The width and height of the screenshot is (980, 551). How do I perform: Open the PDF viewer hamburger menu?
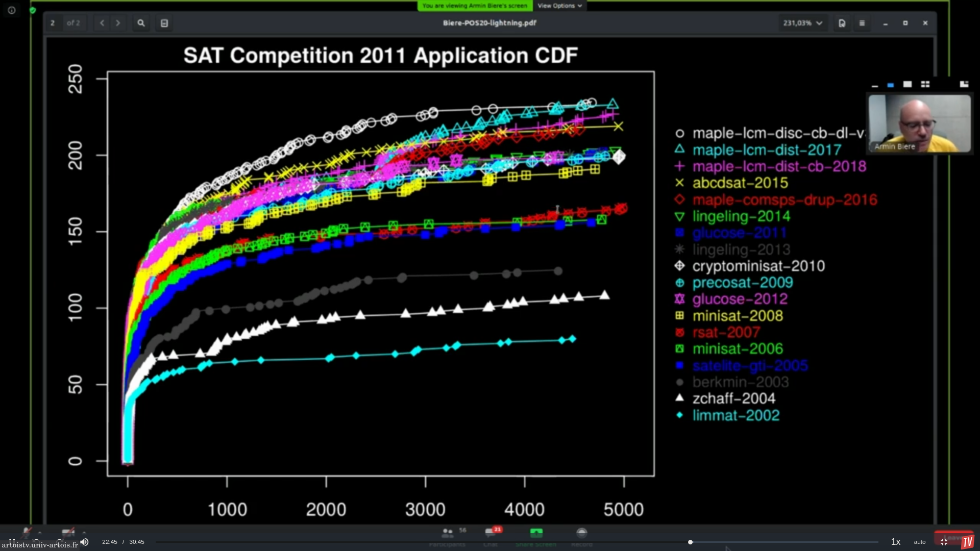pyautogui.click(x=862, y=23)
